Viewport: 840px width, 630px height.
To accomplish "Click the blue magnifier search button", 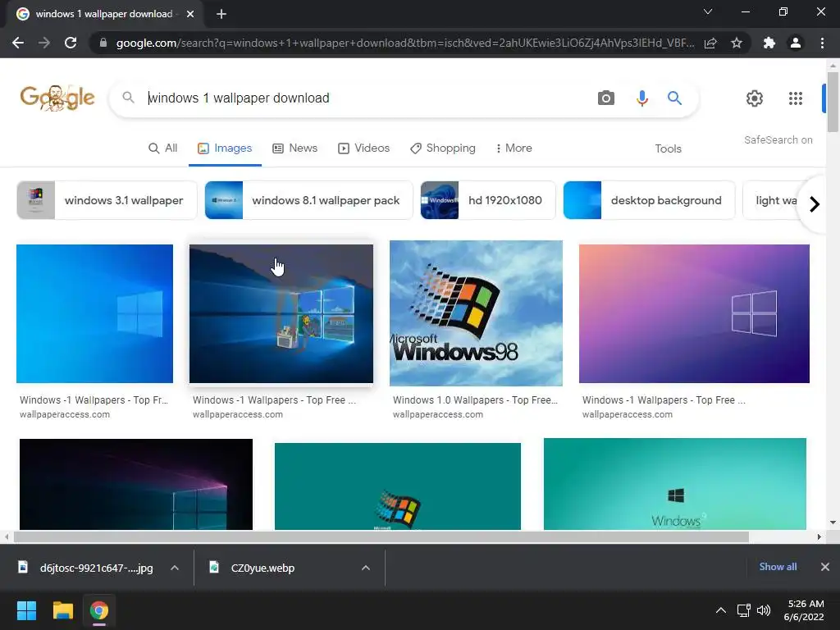I will (x=674, y=98).
